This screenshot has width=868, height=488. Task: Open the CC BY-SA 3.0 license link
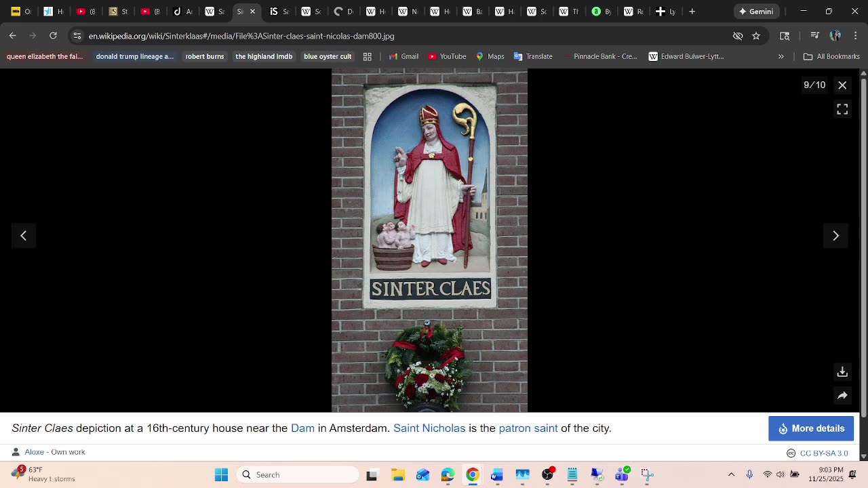[x=824, y=453]
